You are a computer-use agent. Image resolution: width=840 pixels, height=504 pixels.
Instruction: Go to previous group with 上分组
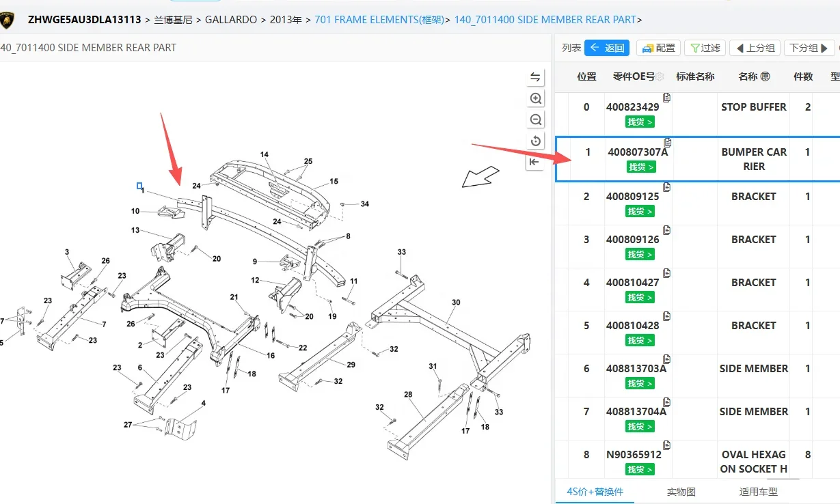pos(755,48)
